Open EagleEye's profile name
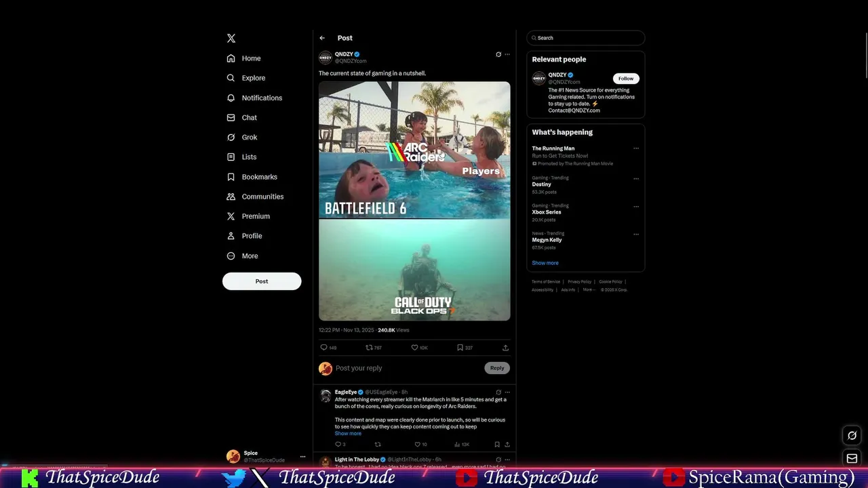The width and height of the screenshot is (868, 488). click(346, 392)
